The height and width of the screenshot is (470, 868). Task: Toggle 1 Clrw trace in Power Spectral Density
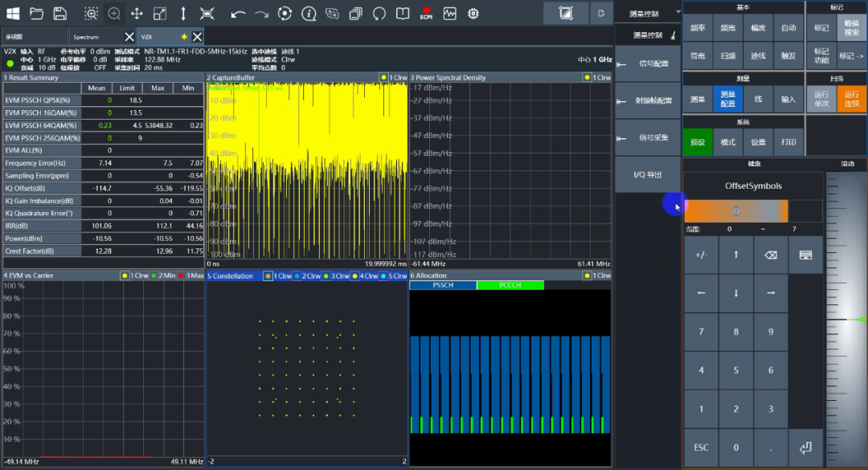coord(597,77)
